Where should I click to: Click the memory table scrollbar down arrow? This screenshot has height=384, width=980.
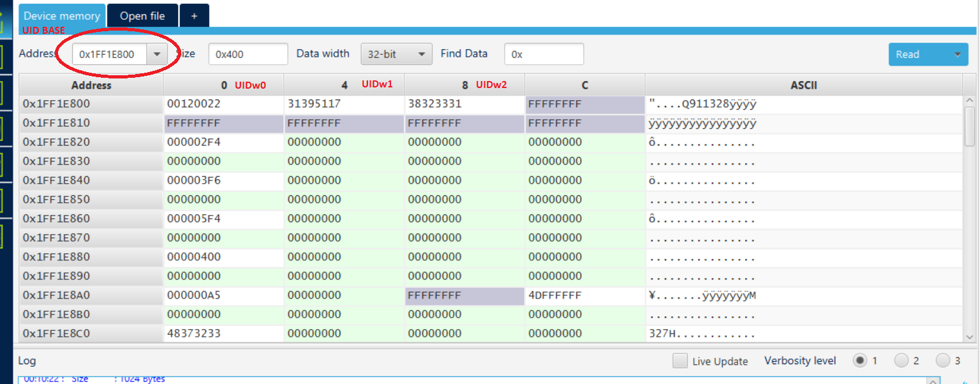[970, 336]
